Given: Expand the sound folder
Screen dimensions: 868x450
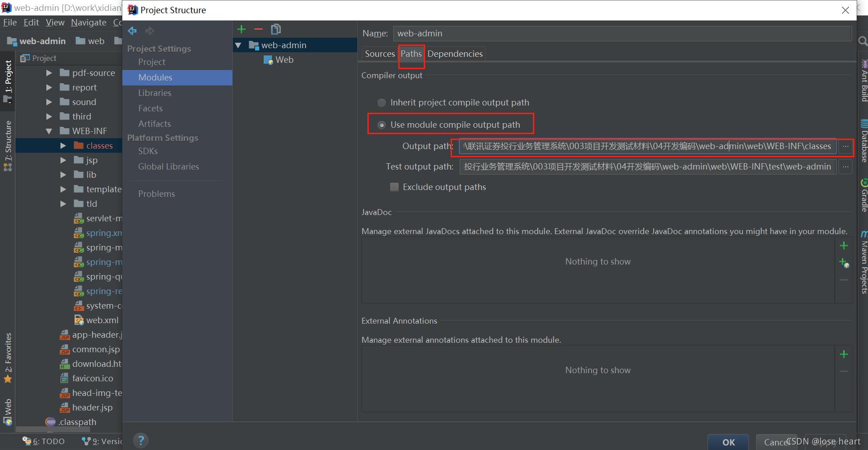Looking at the screenshot, I should point(49,102).
